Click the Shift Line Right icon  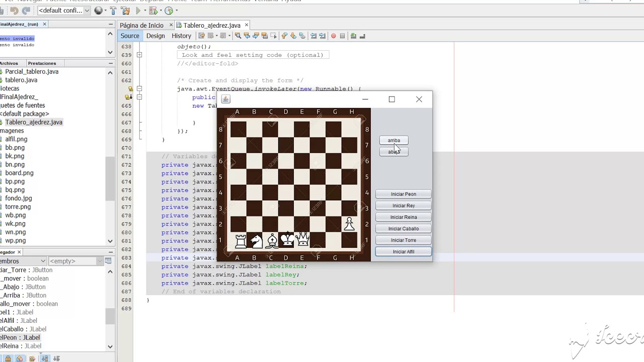pyautogui.click(x=322, y=36)
